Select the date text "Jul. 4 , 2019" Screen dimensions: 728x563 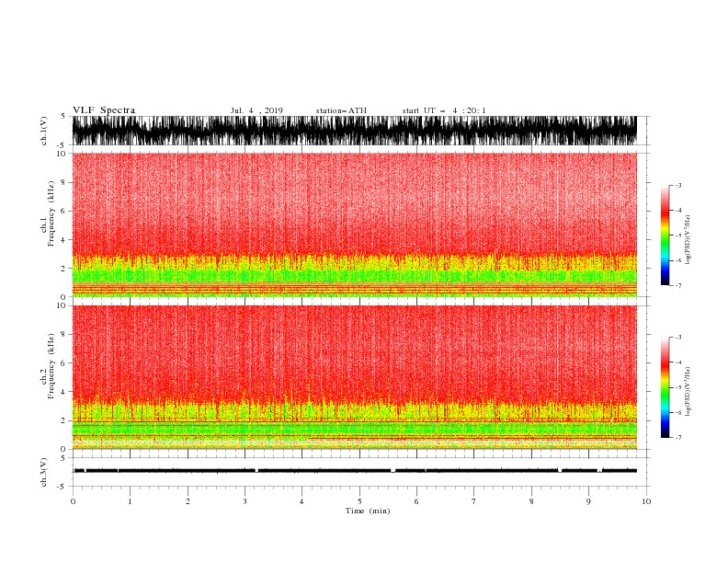pyautogui.click(x=256, y=110)
